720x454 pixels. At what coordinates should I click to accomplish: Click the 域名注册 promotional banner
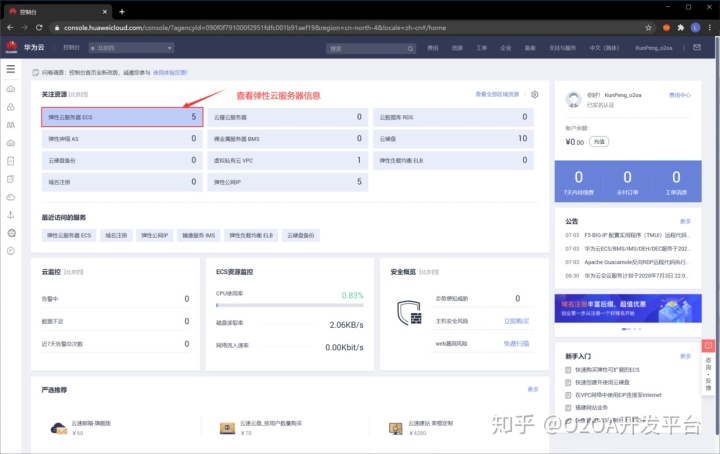(x=628, y=308)
